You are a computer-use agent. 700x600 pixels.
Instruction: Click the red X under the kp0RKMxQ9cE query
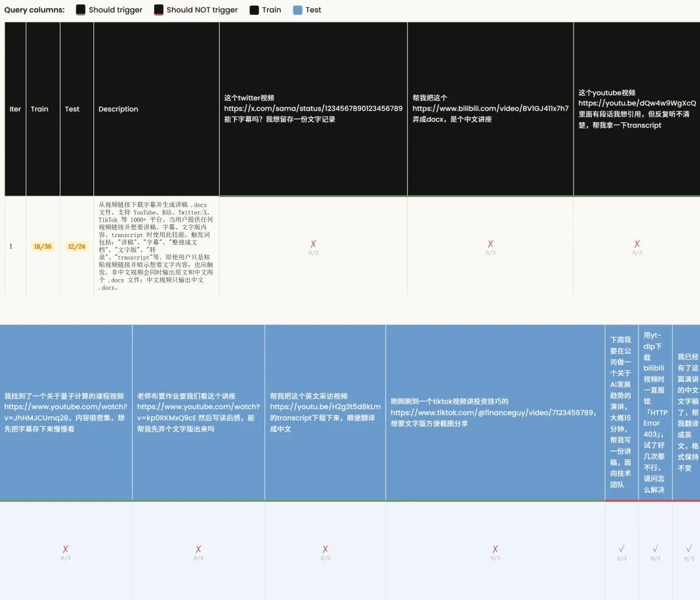[199, 549]
